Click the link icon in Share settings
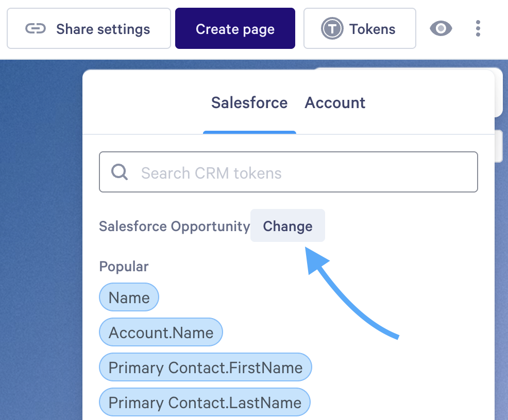 pos(36,29)
